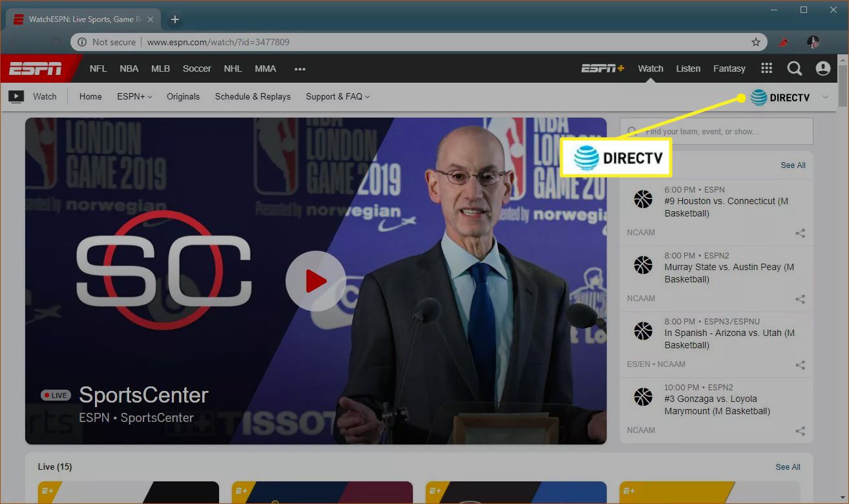Click basketball icon beside Murray State game

643,265
